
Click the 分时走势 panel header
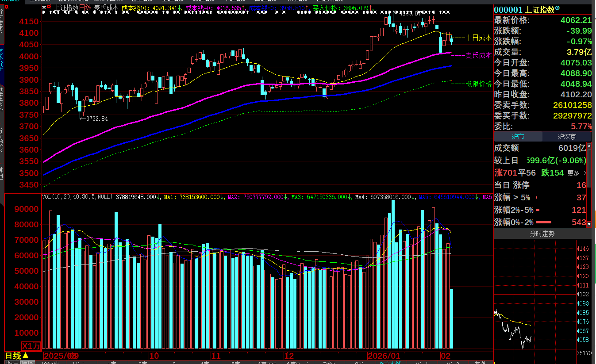(542, 234)
